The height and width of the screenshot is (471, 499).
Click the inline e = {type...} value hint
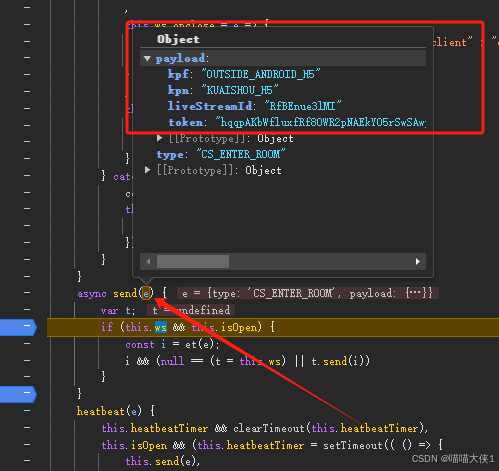pyautogui.click(x=307, y=293)
